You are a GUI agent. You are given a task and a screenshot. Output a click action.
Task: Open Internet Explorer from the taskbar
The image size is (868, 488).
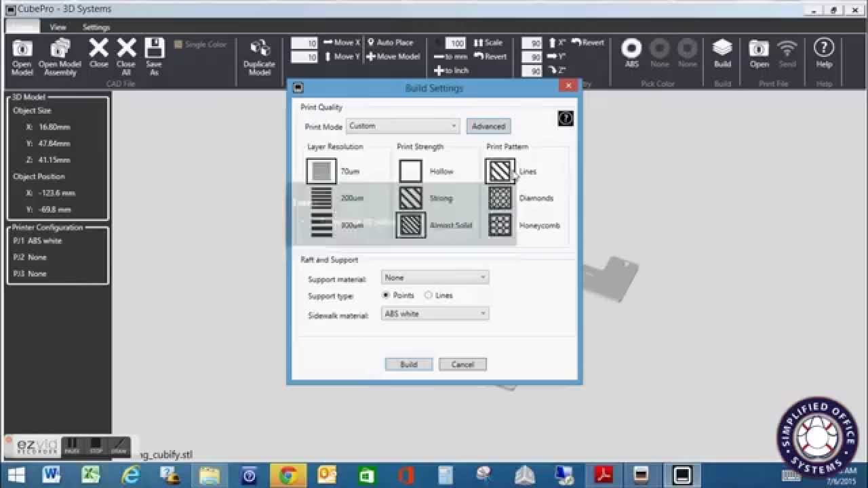(x=130, y=475)
